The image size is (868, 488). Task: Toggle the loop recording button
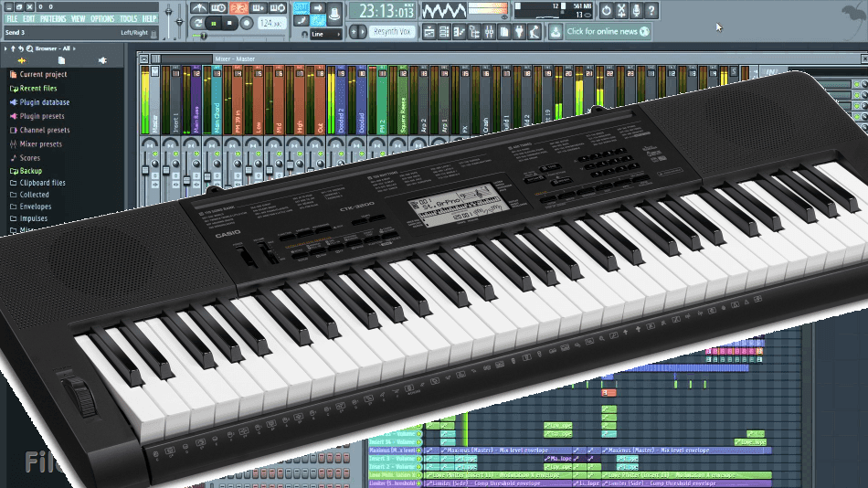coord(277,7)
